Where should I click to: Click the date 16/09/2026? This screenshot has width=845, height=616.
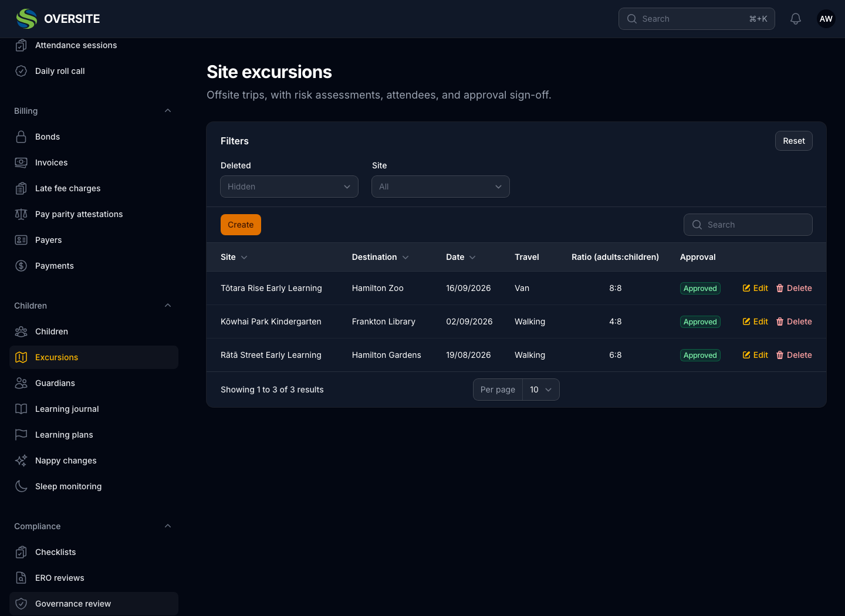[x=468, y=288]
